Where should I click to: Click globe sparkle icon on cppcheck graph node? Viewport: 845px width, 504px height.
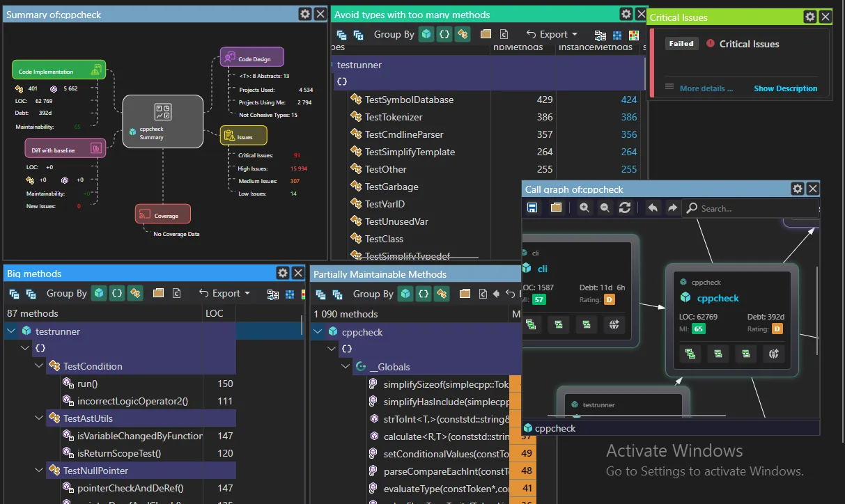coord(773,354)
